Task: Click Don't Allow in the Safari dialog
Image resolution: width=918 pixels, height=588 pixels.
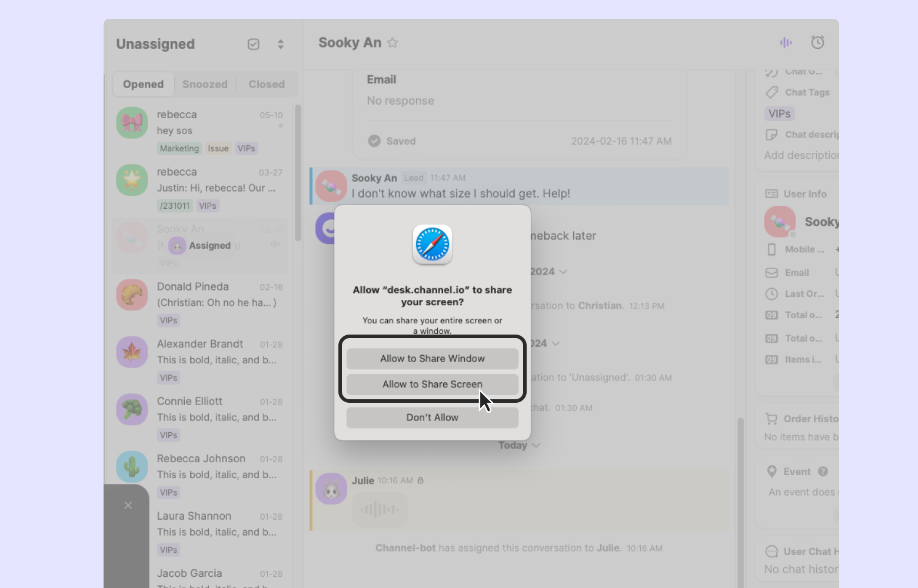Action: [433, 417]
